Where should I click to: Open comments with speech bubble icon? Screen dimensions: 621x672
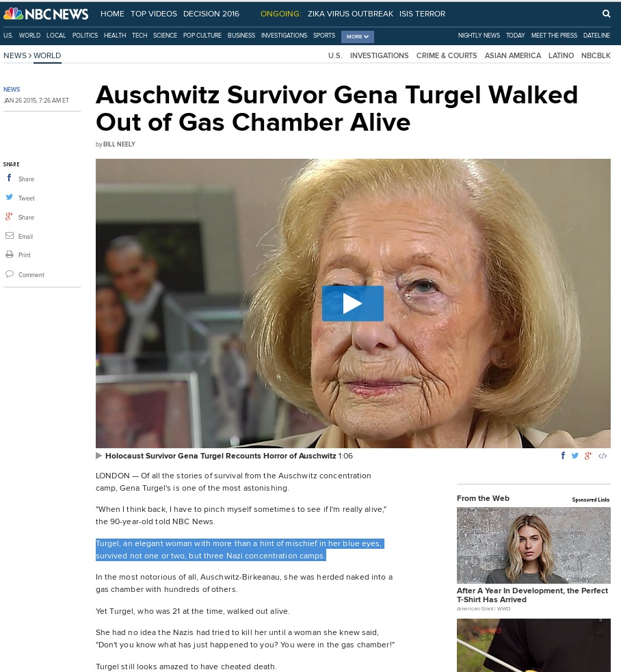pos(10,274)
